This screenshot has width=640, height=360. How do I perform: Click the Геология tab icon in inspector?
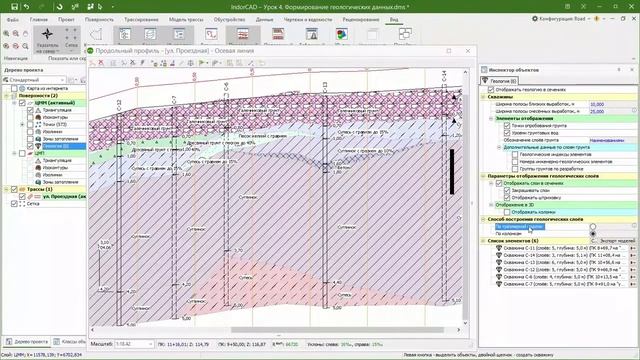tap(485, 81)
